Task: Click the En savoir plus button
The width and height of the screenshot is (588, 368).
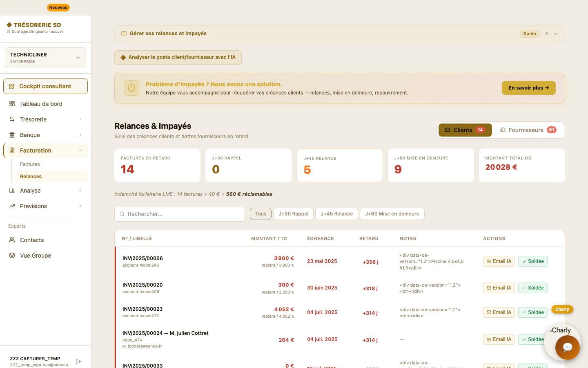Action: (529, 88)
